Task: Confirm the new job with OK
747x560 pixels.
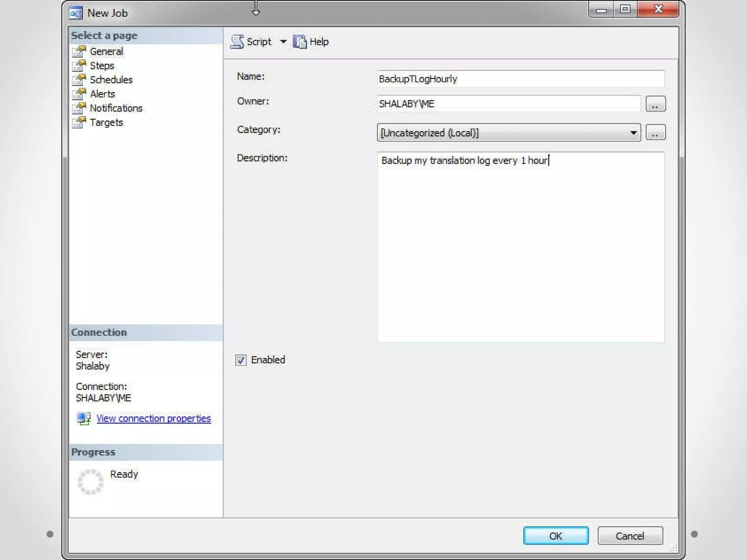Action: click(x=556, y=536)
